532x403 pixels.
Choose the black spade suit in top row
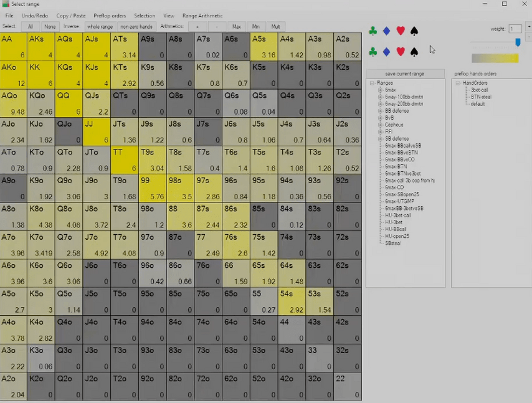coord(414,31)
